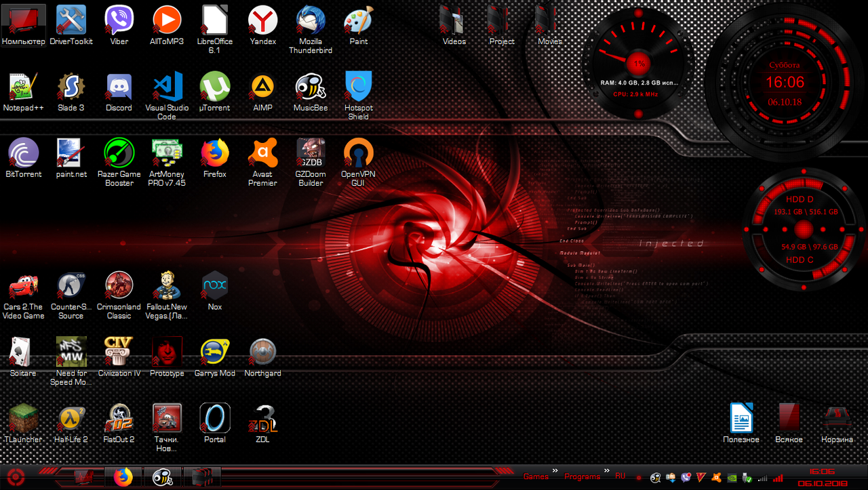Click the red Start orb button
The height and width of the screenshot is (490, 868).
[x=17, y=477]
